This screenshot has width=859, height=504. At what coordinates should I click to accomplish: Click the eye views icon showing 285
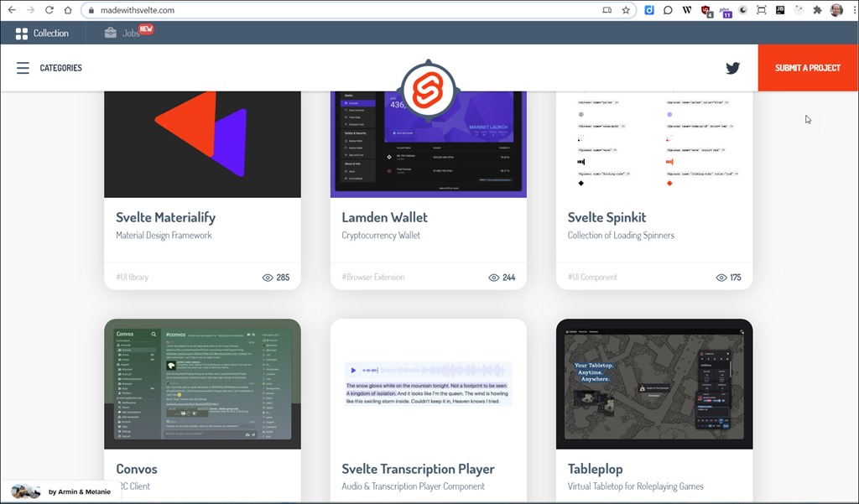[268, 278]
